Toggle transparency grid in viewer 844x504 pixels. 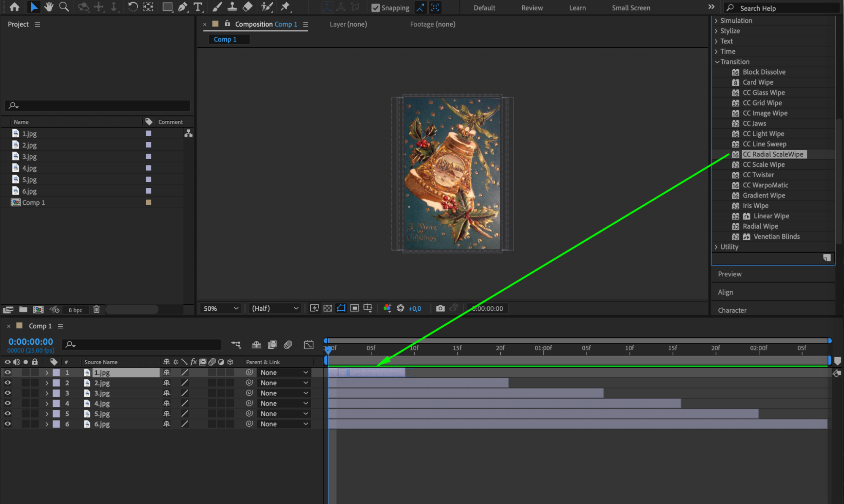[328, 308]
